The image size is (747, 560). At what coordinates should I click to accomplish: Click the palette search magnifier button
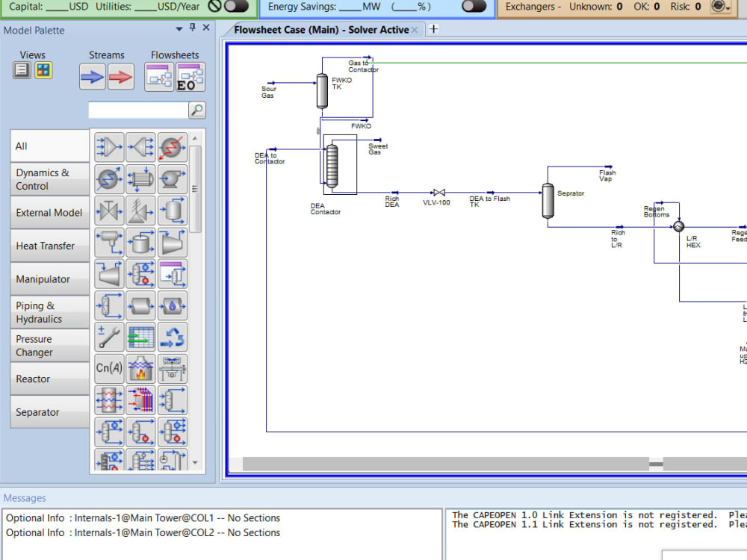(198, 110)
